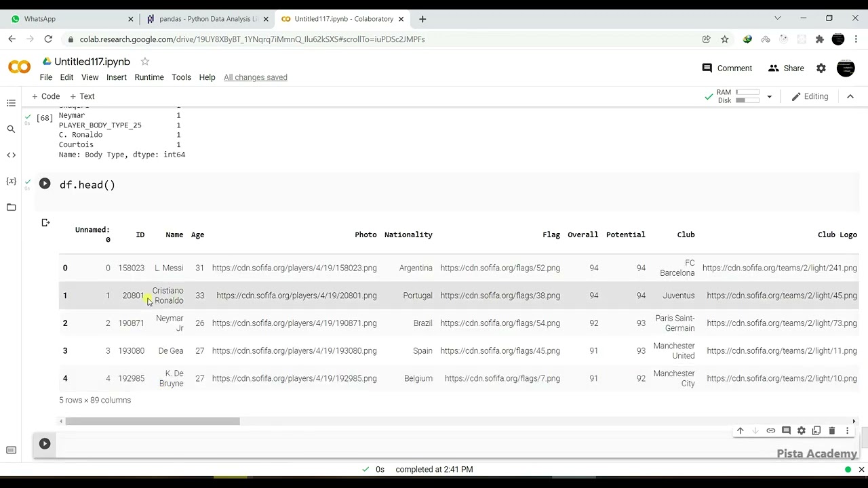
Task: Open the Chrome three-dot menu
Action: coord(856,39)
